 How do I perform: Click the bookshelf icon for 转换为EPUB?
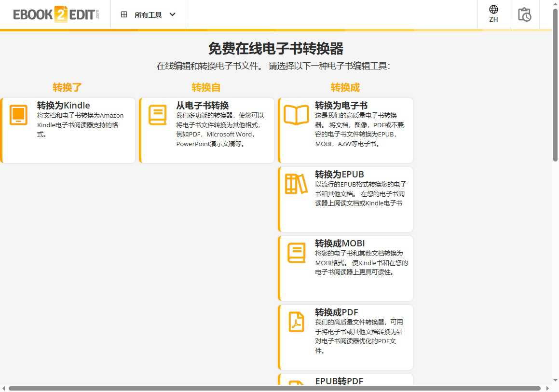pos(296,184)
